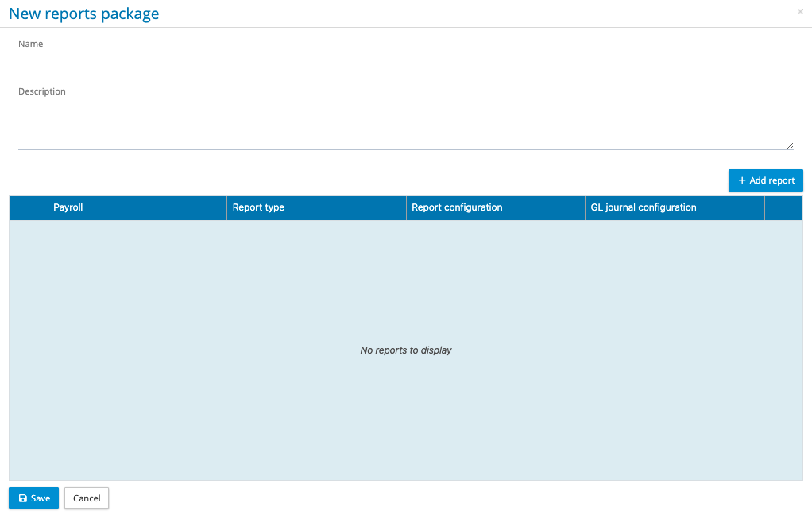Click the Save button label
812x515 pixels.
(x=41, y=498)
